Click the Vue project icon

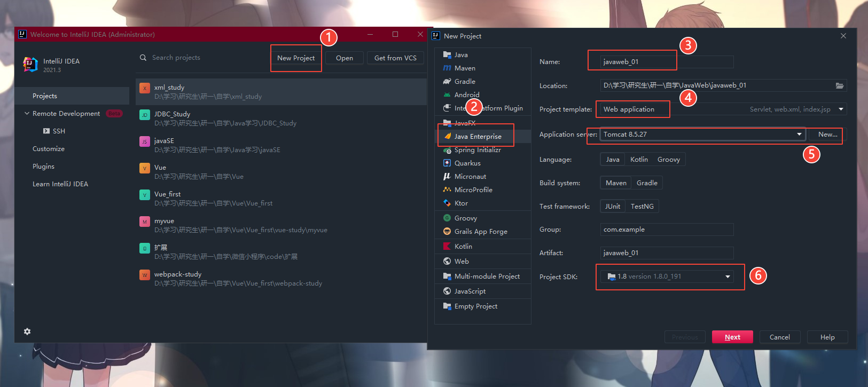point(145,168)
